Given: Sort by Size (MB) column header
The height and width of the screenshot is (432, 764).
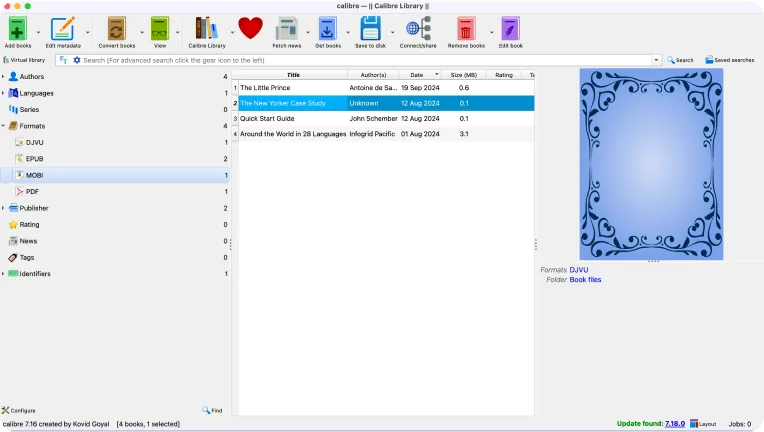Looking at the screenshot, I should pos(464,75).
